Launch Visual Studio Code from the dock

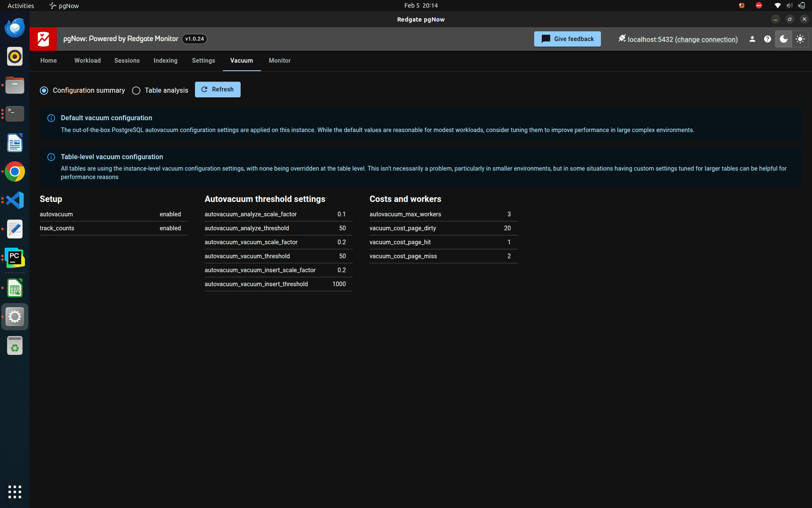[x=14, y=200]
